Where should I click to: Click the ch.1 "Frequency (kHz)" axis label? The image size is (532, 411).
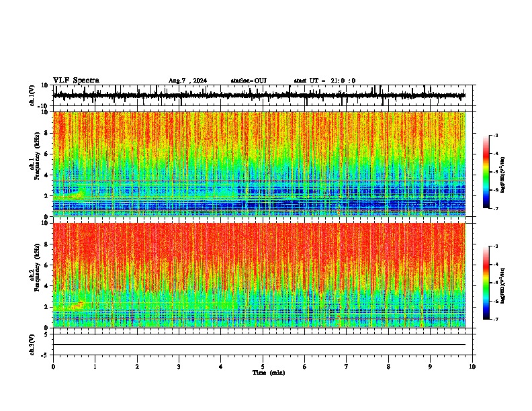[37, 156]
